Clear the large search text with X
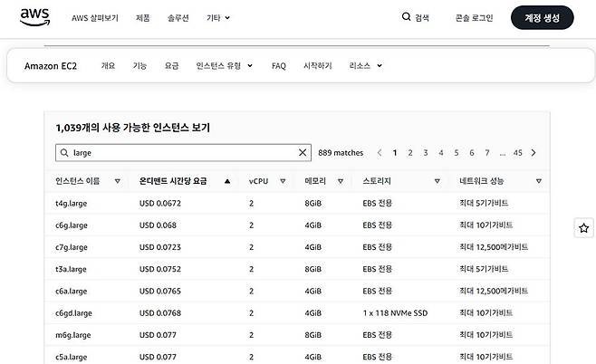Screen dimensions: 596x364 pyautogui.click(x=303, y=153)
